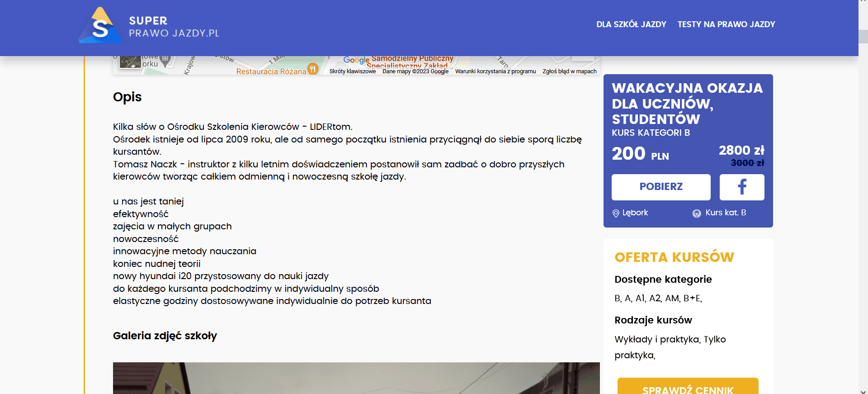The image size is (868, 394).
Task: Open the DLA SZKÓŁ JAZDY menu item
Action: click(x=631, y=24)
